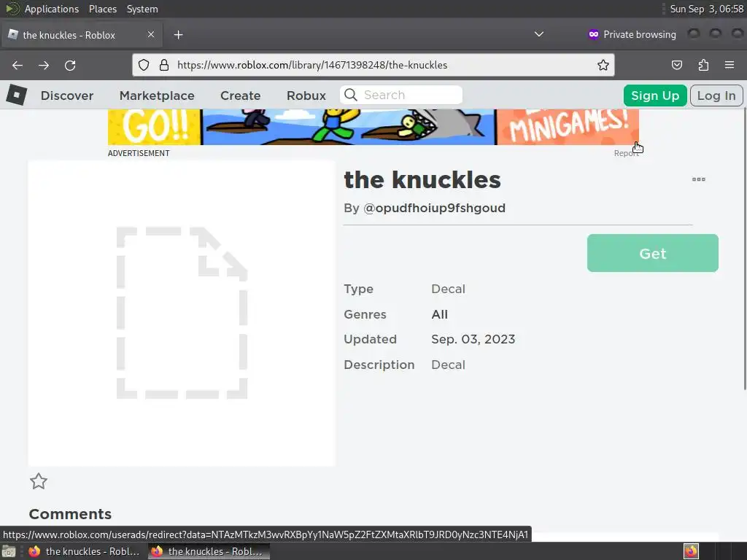Click the Log In button
The image size is (747, 560).
(716, 96)
